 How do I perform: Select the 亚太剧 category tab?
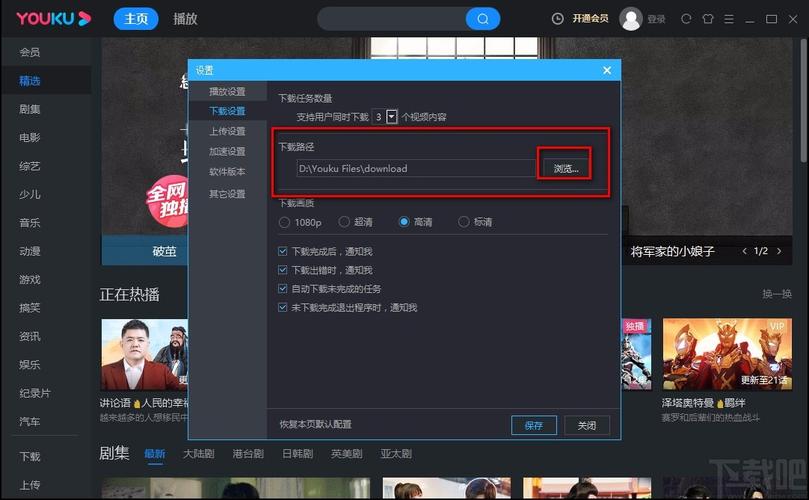point(396,454)
